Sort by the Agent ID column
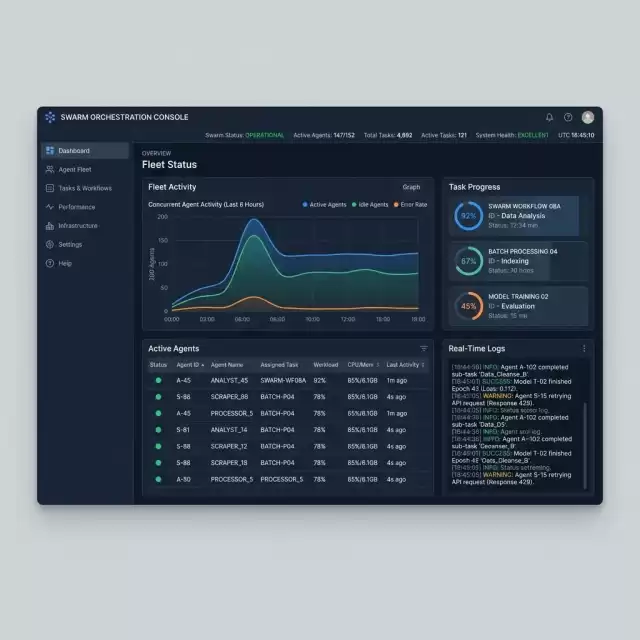This screenshot has width=640, height=640. (x=190, y=365)
